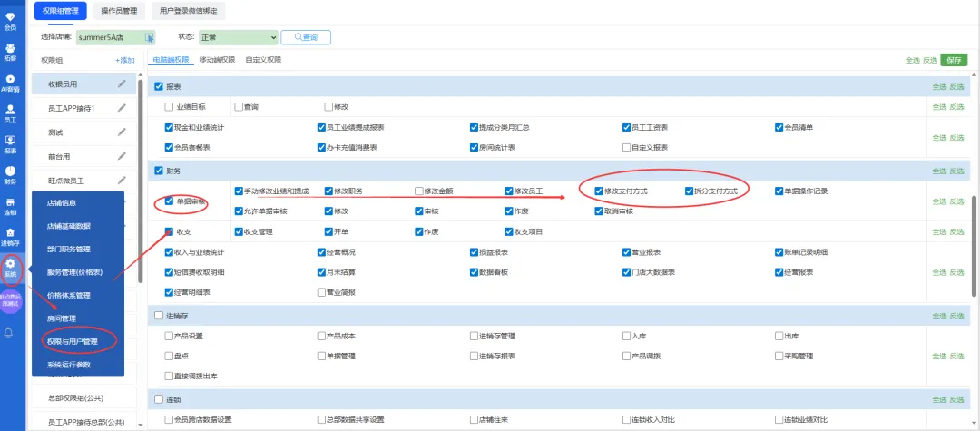Select the 移动端权限 tab

coord(217,60)
